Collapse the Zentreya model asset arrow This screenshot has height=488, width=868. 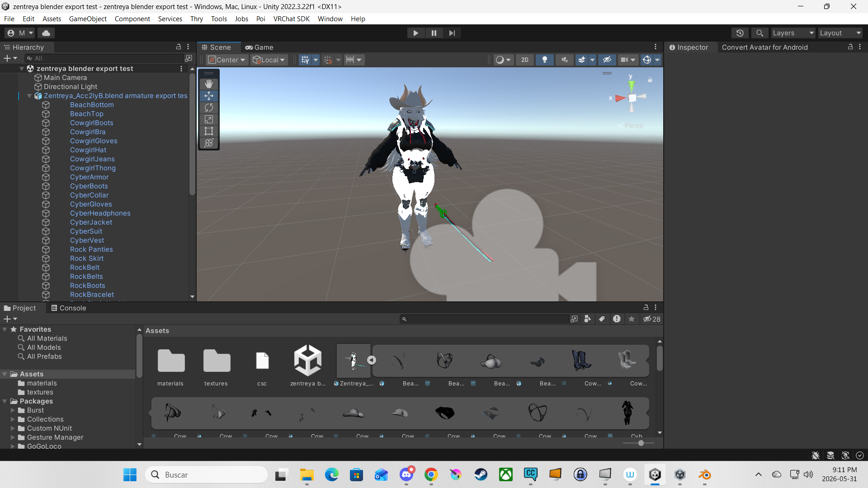pyautogui.click(x=372, y=360)
